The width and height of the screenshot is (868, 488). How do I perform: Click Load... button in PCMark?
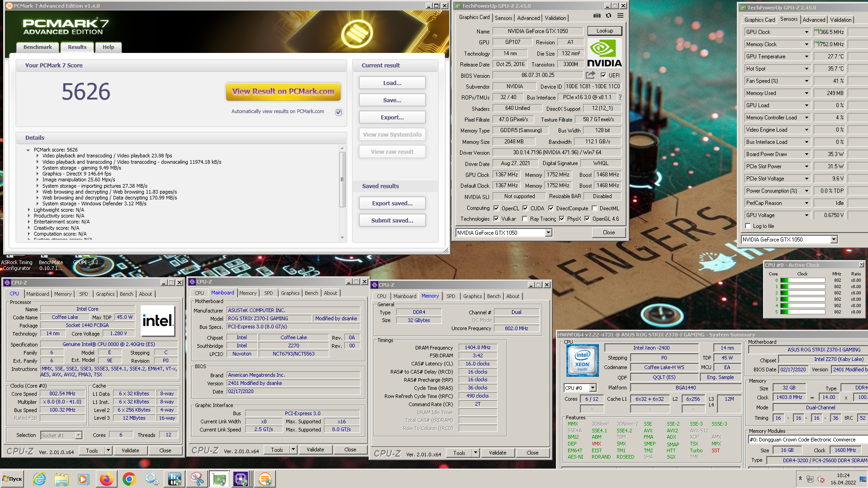(x=392, y=83)
